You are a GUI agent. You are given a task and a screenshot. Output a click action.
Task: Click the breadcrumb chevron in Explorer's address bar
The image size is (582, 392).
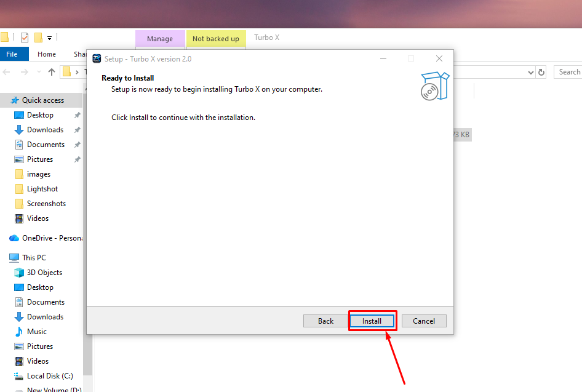tap(77, 72)
